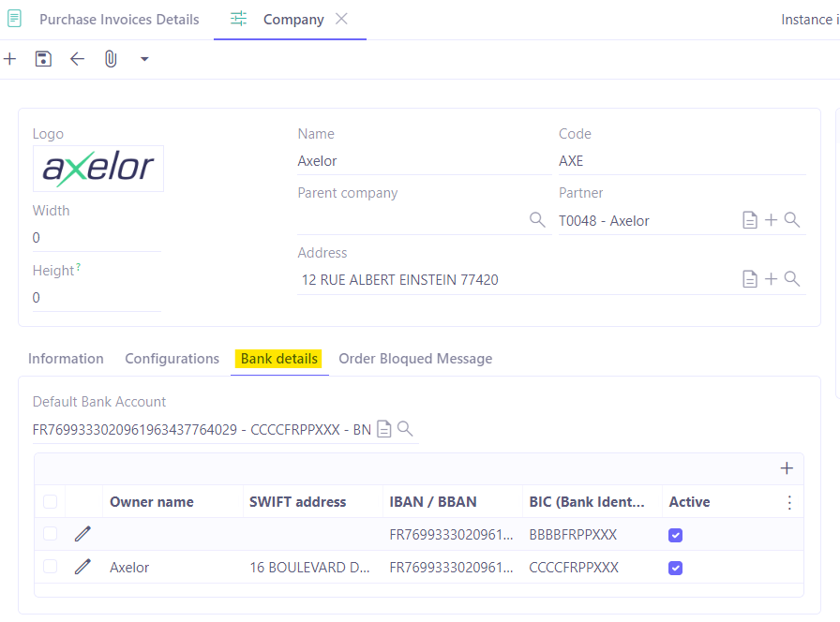Save the company record
Viewport: 840px width, 622px height.
click(43, 58)
